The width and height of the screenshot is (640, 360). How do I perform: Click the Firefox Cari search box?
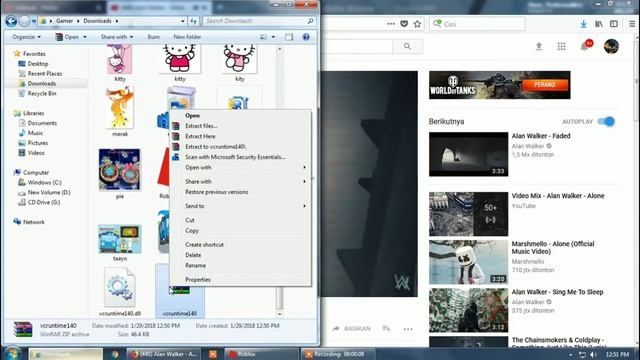click(477, 24)
